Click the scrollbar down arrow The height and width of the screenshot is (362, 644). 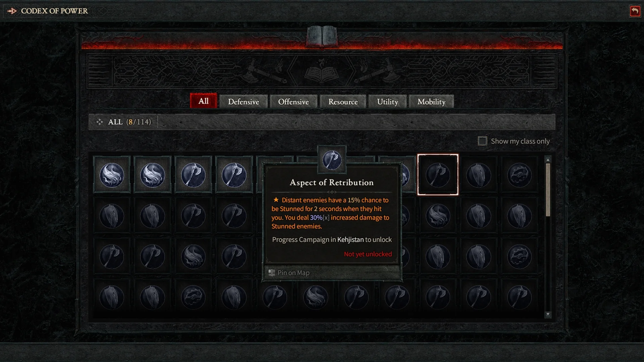(548, 314)
